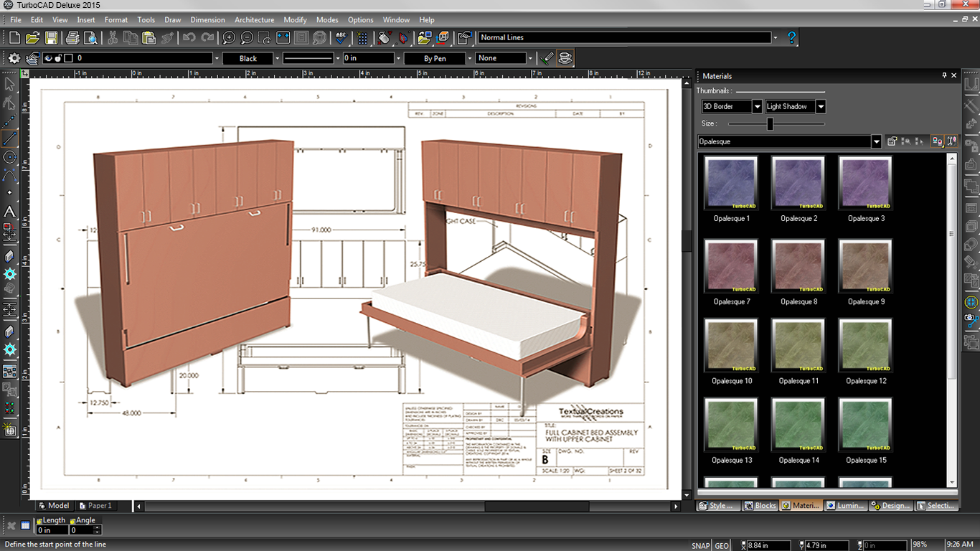Switch to the Paper 1 tab
The height and width of the screenshot is (551, 980).
pos(95,506)
